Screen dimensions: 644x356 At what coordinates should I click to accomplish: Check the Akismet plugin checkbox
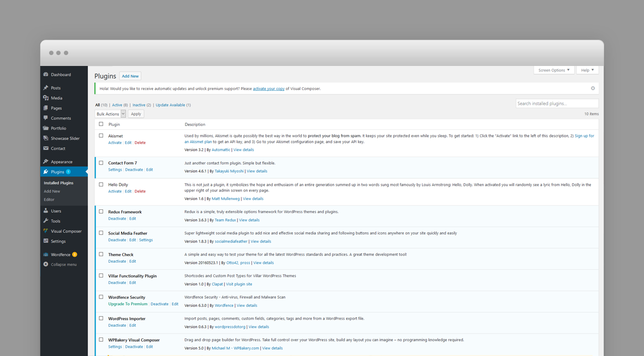pos(101,136)
